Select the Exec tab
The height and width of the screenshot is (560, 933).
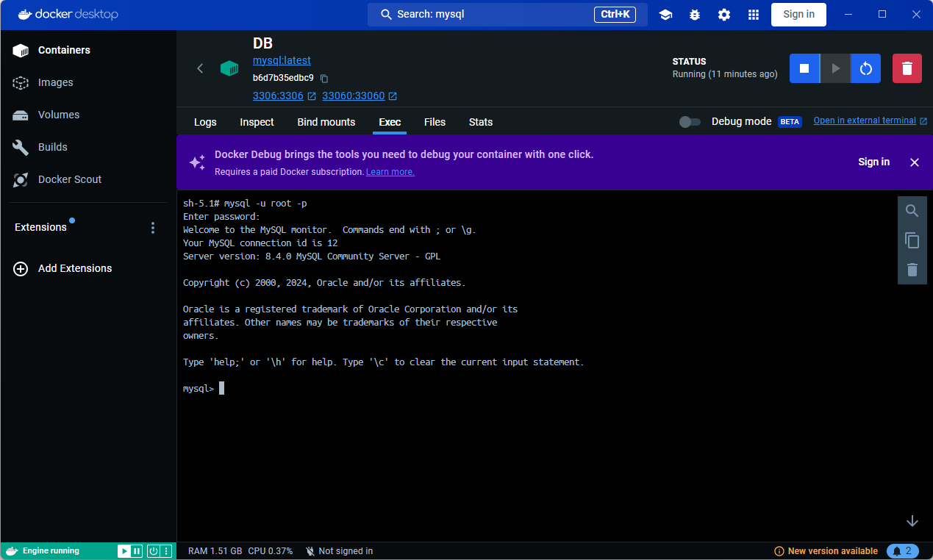390,122
